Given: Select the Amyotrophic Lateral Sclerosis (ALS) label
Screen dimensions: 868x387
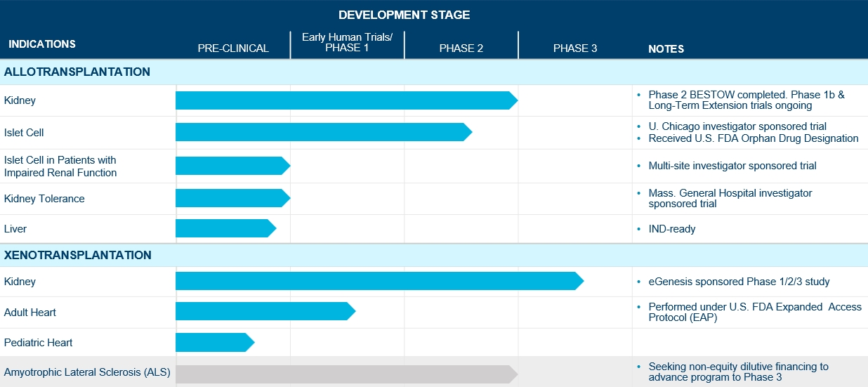Looking at the screenshot, I should point(87,372).
